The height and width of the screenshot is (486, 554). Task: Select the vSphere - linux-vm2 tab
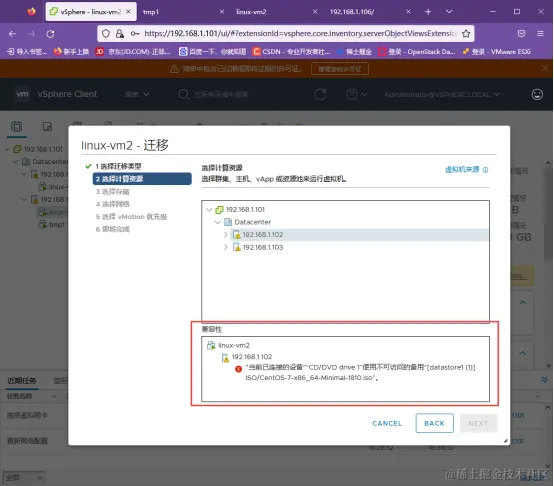(x=91, y=12)
